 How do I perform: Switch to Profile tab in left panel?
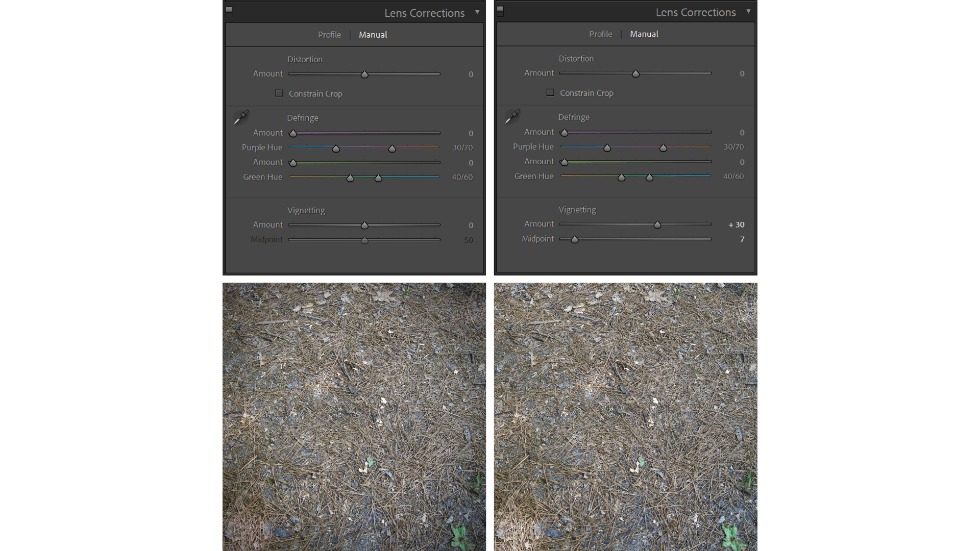pyautogui.click(x=329, y=34)
